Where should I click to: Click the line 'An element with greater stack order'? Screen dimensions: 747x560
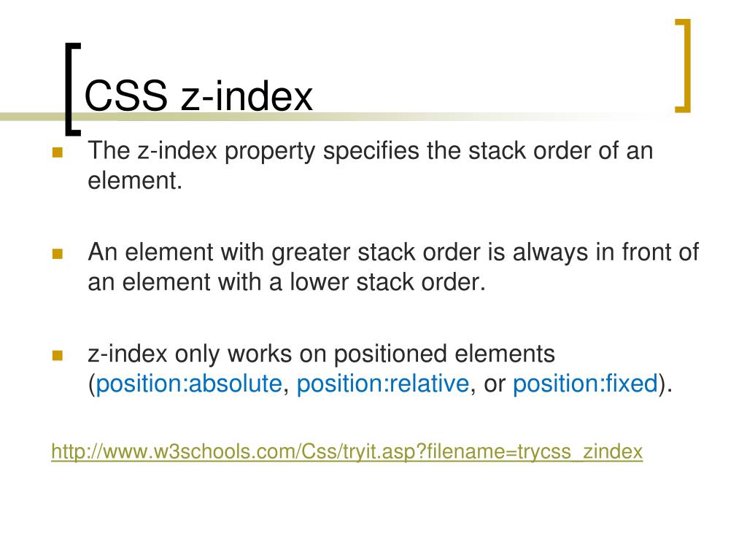[393, 252]
